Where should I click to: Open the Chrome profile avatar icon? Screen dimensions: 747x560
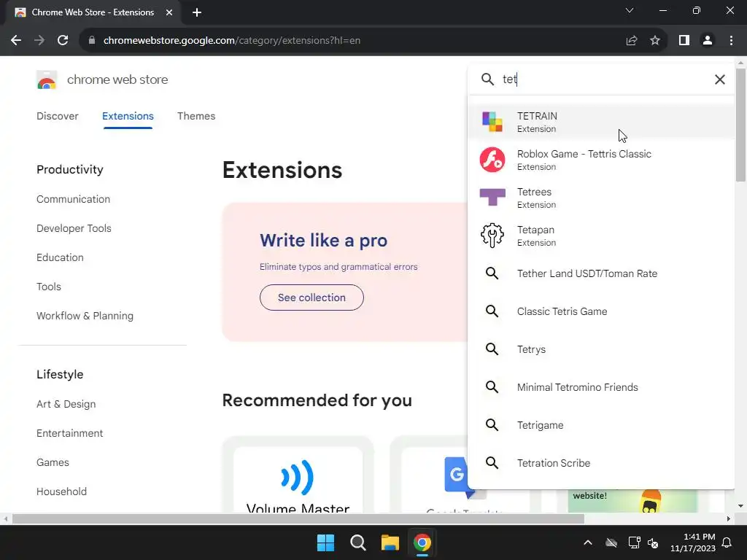(x=708, y=41)
